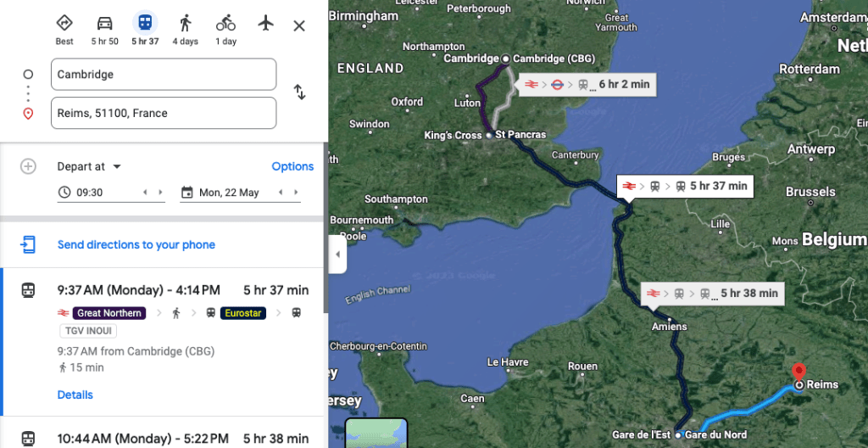The width and height of the screenshot is (868, 448).
Task: Select the flights travel mode
Action: [x=266, y=23]
